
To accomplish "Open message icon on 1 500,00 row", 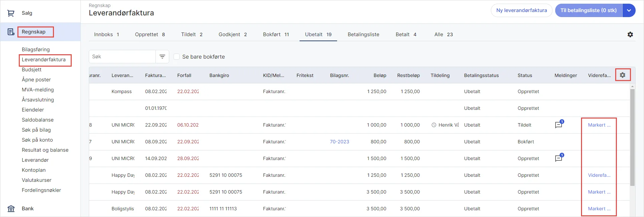I will pos(559,158).
